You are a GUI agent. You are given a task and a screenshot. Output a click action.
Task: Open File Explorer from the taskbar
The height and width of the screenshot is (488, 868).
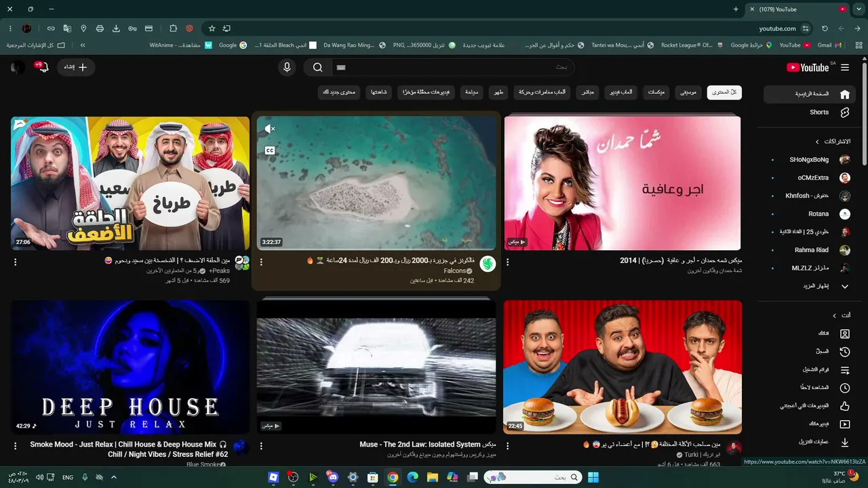pyautogui.click(x=432, y=477)
